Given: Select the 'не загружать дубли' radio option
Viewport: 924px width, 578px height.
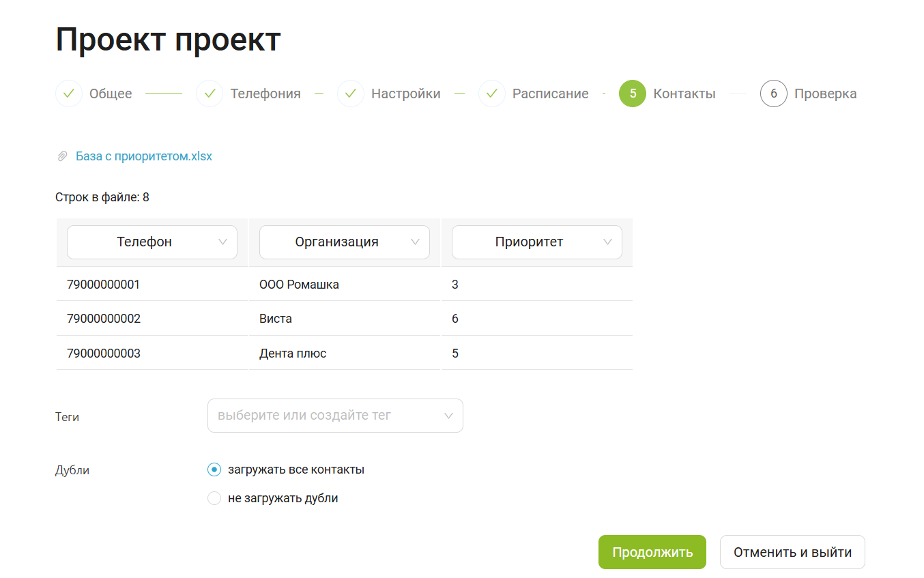Looking at the screenshot, I should 214,498.
